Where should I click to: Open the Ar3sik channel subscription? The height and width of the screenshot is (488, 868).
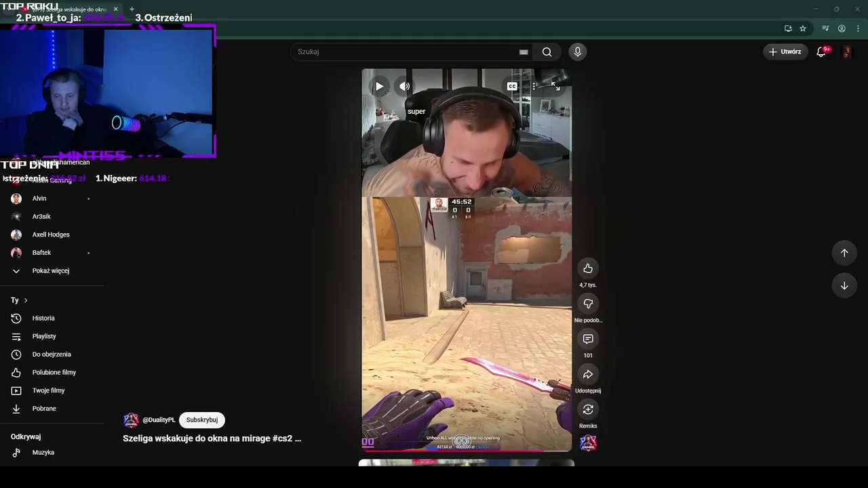pyautogui.click(x=52, y=216)
